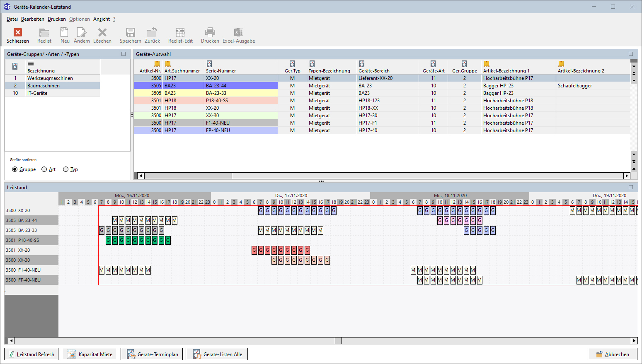Click the Zurück undo icon
This screenshot has width=642, height=364.
pos(152,32)
